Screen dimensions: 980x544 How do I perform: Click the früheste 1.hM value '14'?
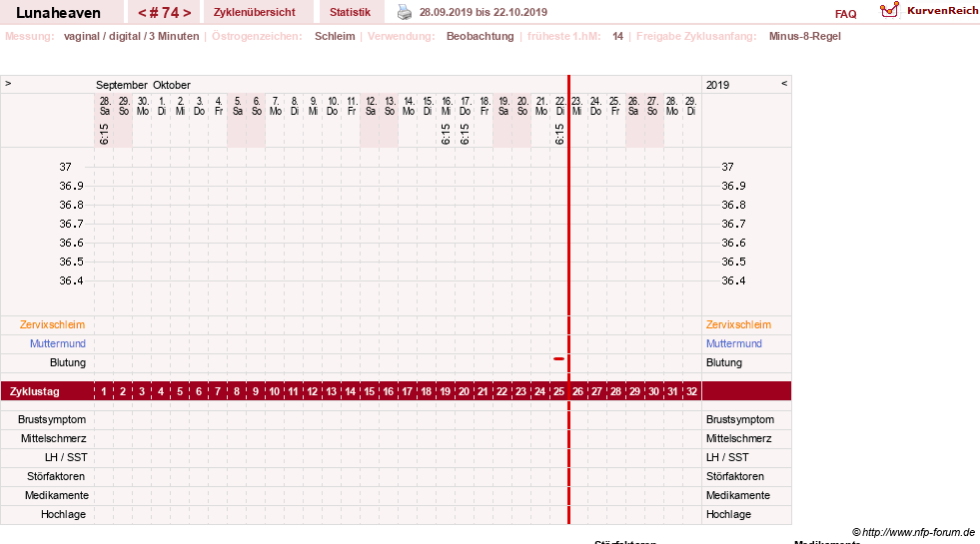click(x=617, y=36)
